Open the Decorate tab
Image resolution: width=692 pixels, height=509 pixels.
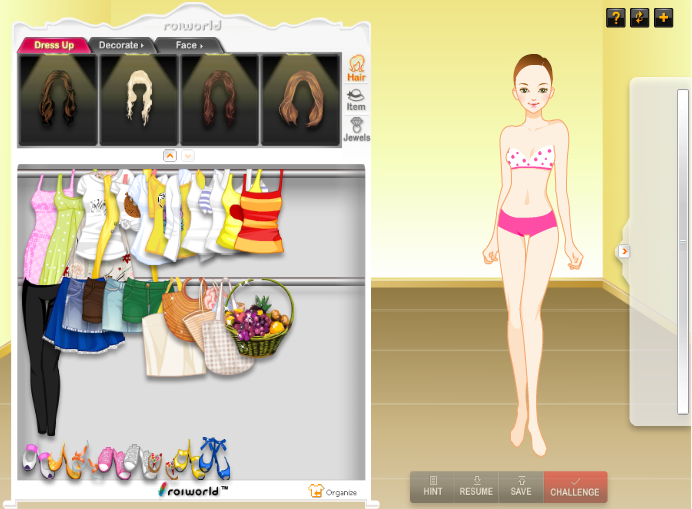point(121,45)
